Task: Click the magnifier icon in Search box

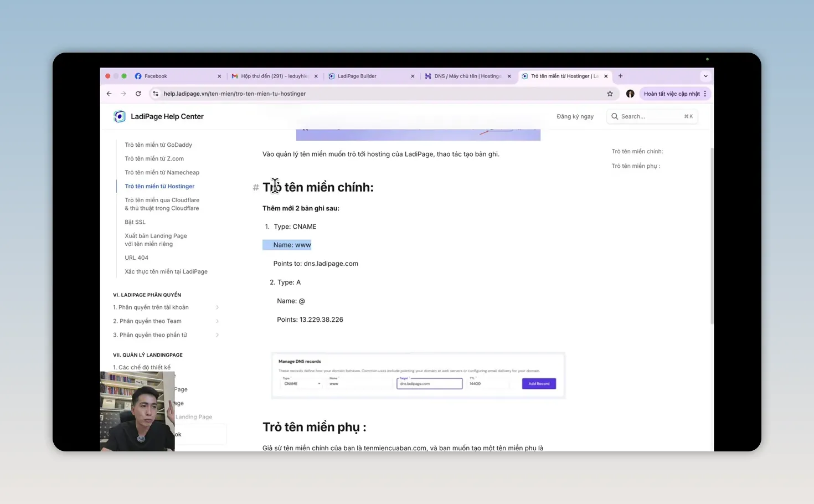Action: pos(615,116)
